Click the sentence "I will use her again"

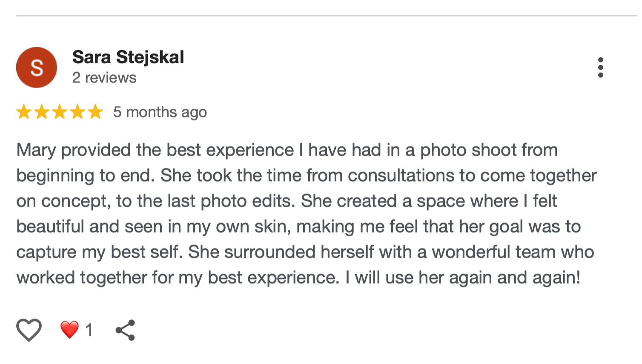(463, 278)
